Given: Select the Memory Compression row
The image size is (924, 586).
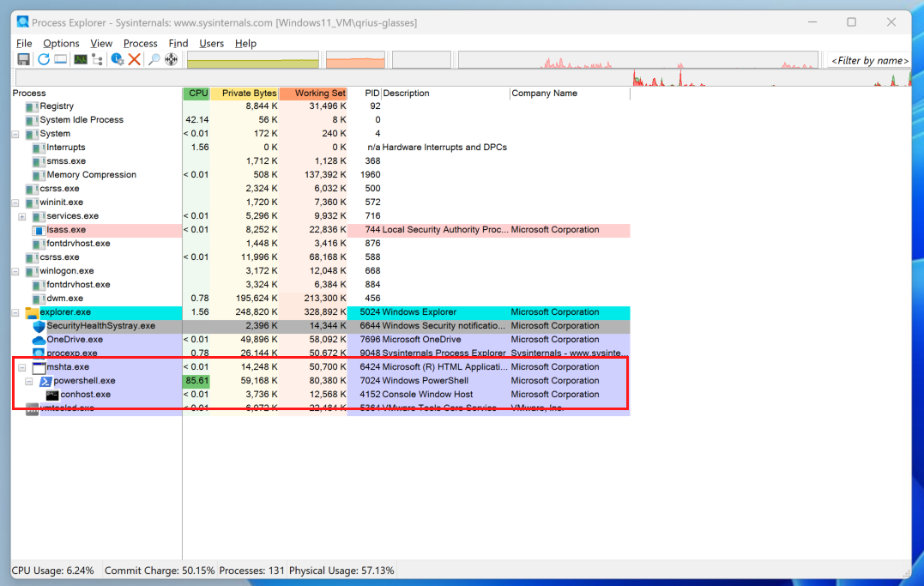Looking at the screenshot, I should click(x=321, y=175).
